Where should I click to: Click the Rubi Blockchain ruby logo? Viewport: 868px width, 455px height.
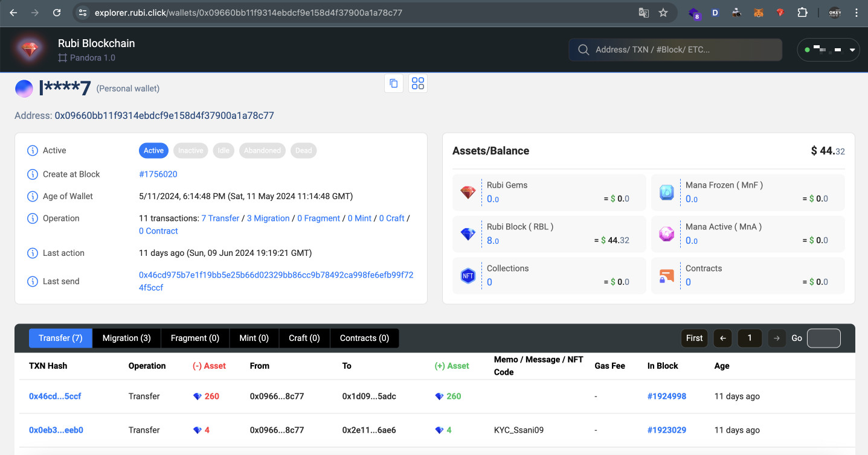click(x=30, y=49)
